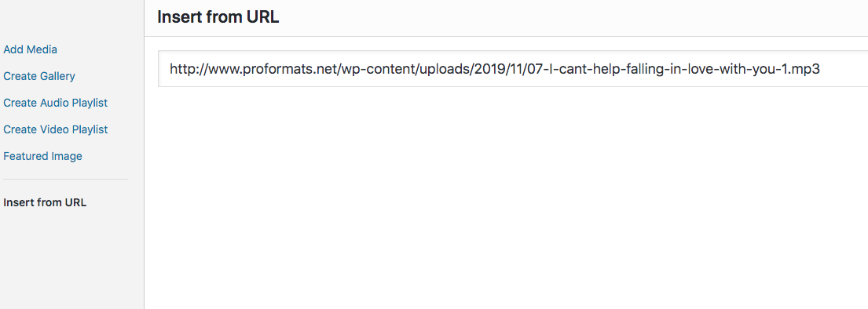Open the Featured Image panel
The width and height of the screenshot is (868, 309).
(42, 156)
